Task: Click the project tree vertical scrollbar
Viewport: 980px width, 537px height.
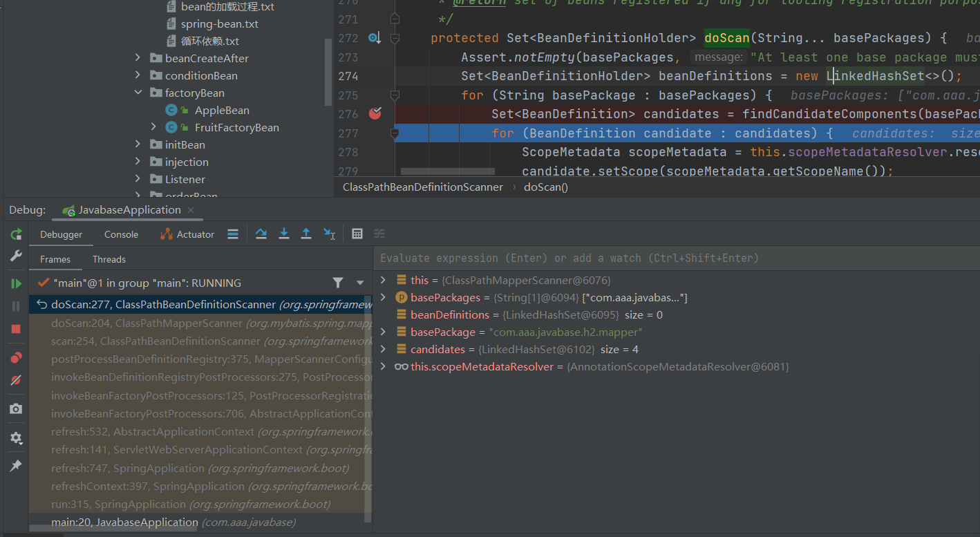Action: (x=328, y=73)
